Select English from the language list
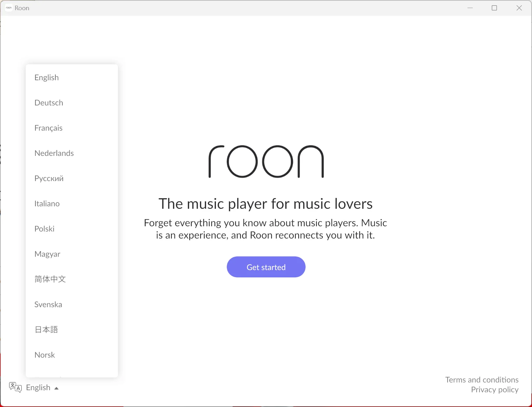This screenshot has width=532, height=407. point(47,77)
